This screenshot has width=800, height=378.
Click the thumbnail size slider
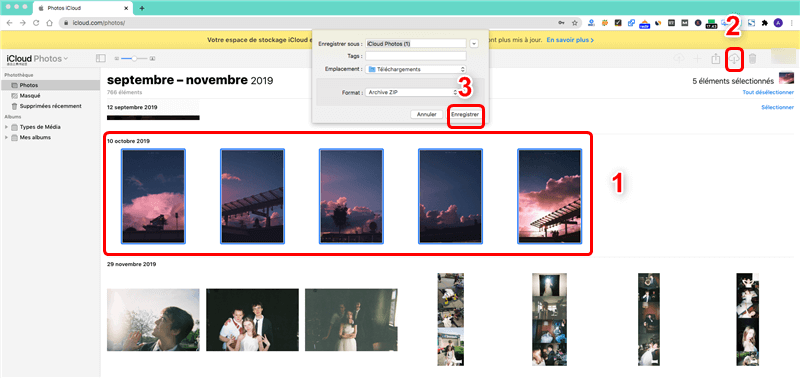[135, 59]
